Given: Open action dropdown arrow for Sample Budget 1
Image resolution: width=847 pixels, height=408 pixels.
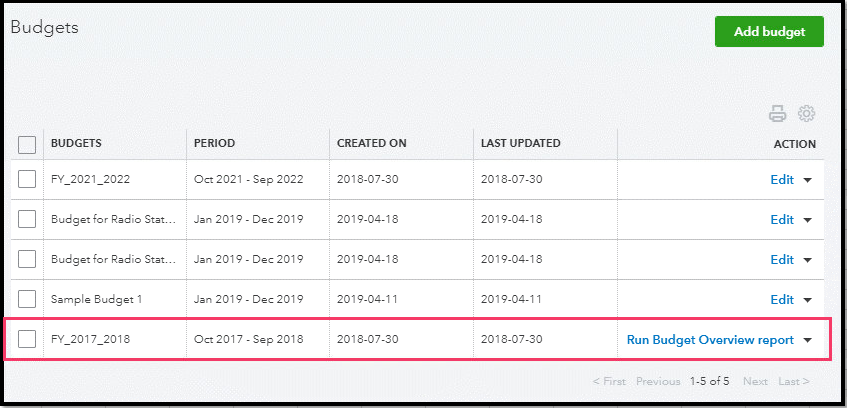Looking at the screenshot, I should pyautogui.click(x=808, y=300).
